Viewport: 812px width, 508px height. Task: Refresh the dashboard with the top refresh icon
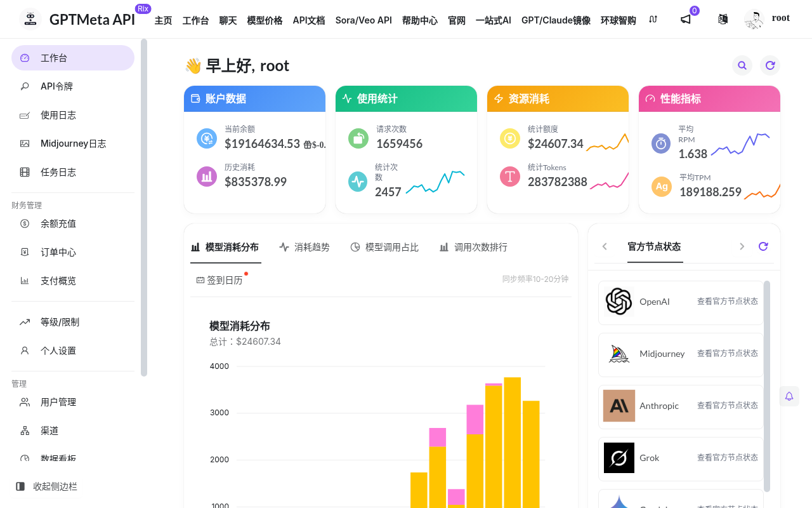click(770, 65)
